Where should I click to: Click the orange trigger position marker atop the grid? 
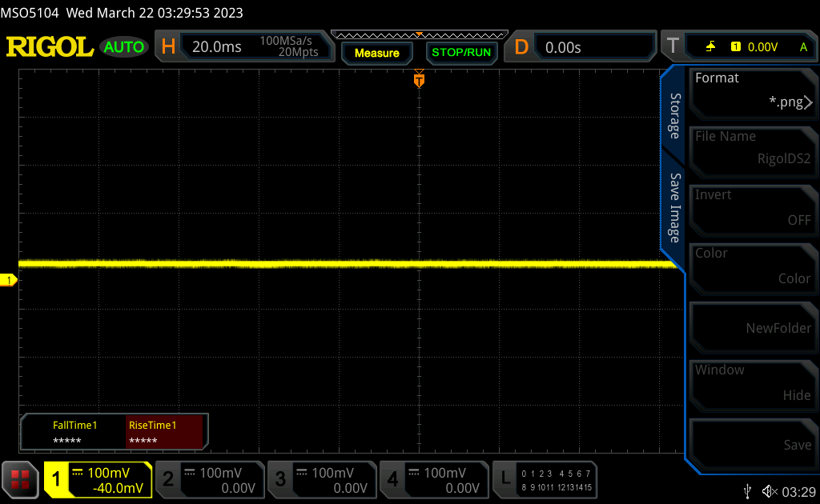419,79
